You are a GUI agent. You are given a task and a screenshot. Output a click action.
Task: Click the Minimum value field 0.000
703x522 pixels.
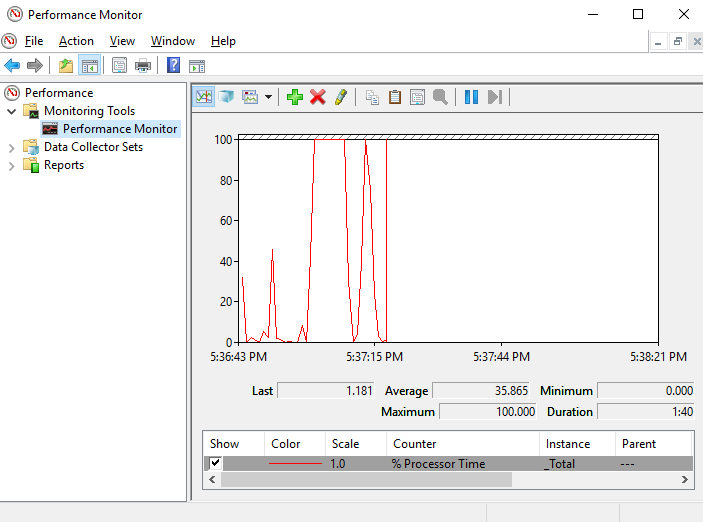pos(646,391)
